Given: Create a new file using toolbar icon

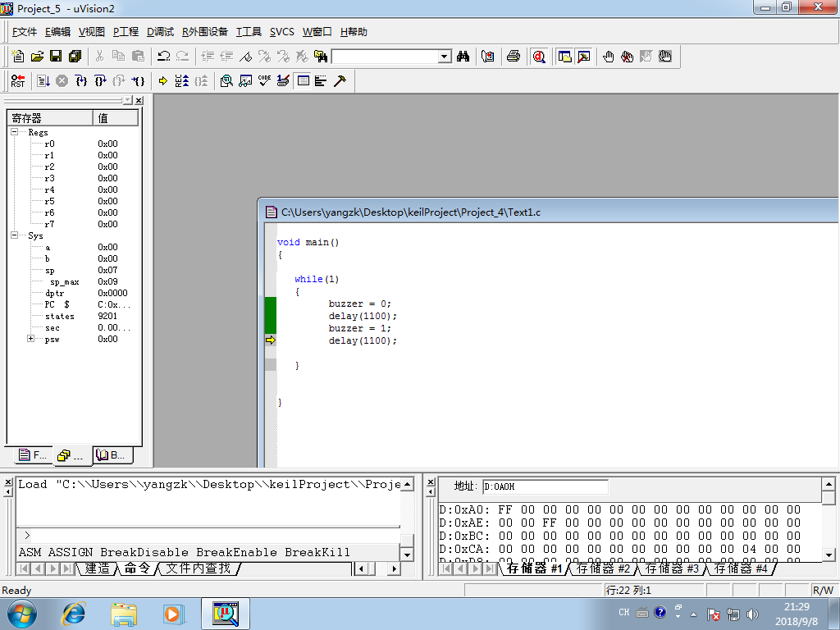Looking at the screenshot, I should (x=18, y=57).
